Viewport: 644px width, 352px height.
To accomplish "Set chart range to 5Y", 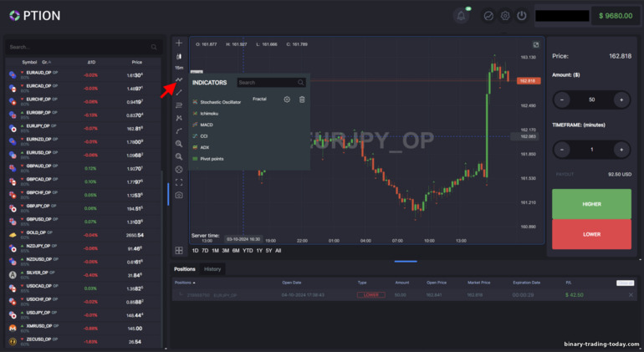I will coord(268,251).
